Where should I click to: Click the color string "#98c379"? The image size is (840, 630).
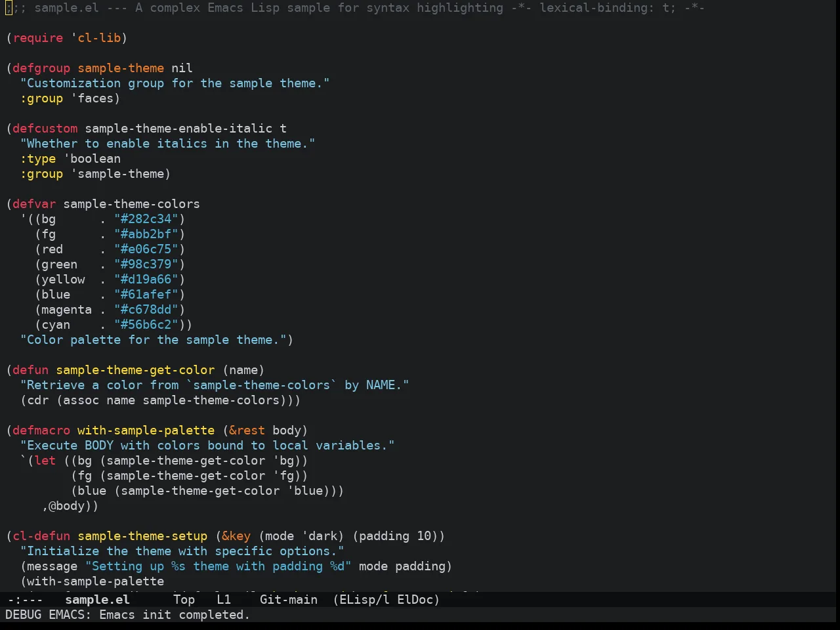click(x=146, y=264)
